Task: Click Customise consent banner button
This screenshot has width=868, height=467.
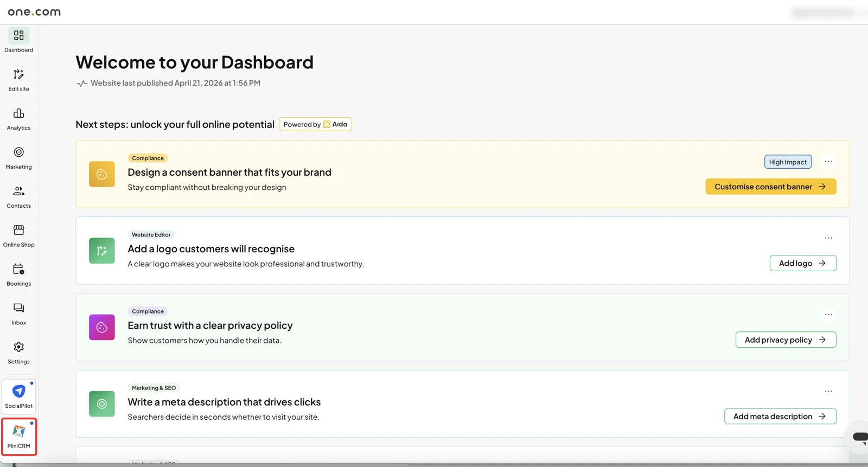Action: point(771,187)
